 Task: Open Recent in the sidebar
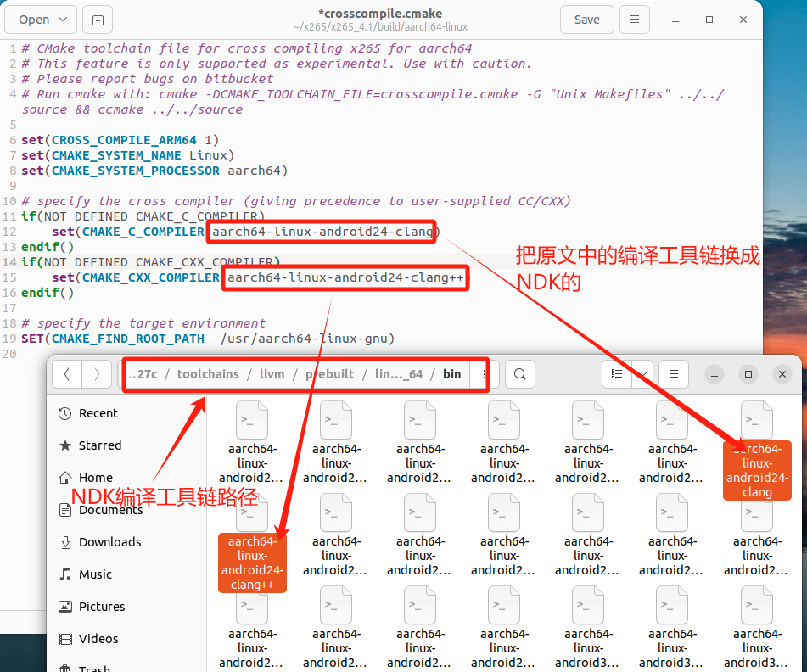point(98,413)
